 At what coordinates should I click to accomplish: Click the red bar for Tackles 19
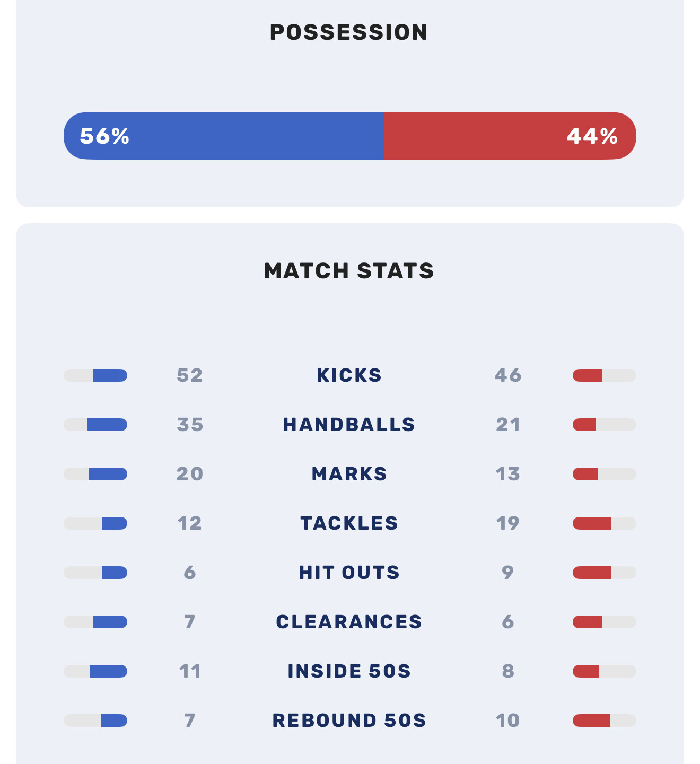[592, 523]
